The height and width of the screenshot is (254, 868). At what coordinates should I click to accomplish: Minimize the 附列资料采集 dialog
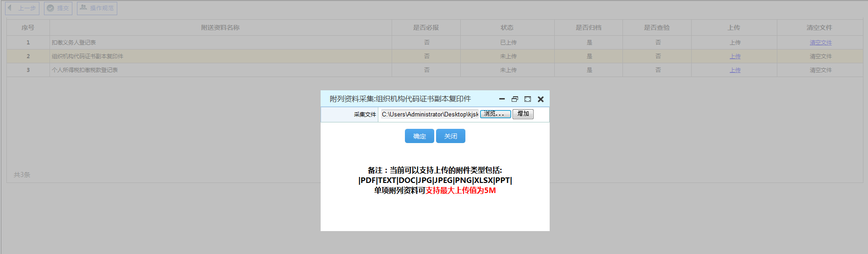pos(502,99)
